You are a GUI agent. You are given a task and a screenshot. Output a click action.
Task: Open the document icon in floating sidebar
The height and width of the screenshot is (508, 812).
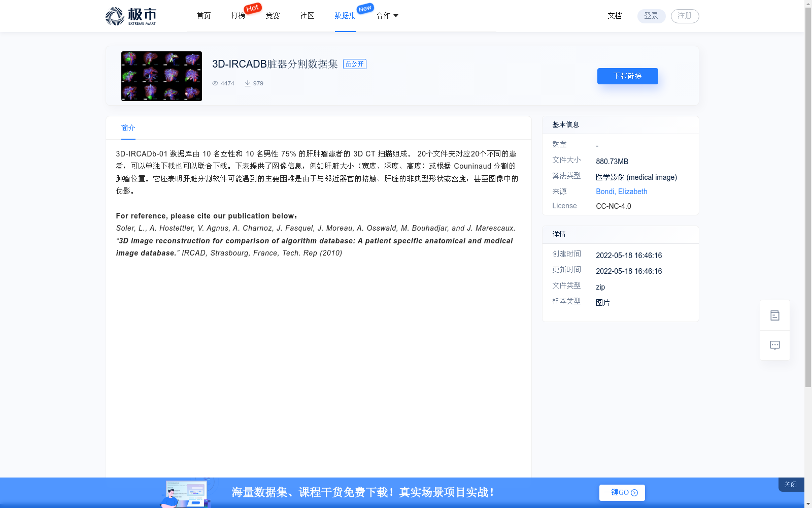point(775,315)
